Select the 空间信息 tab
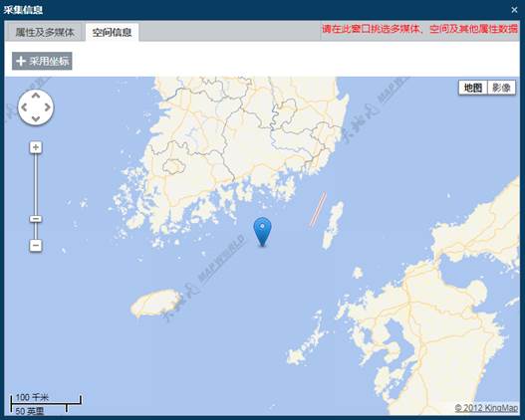The width and height of the screenshot is (525, 420). [x=112, y=32]
